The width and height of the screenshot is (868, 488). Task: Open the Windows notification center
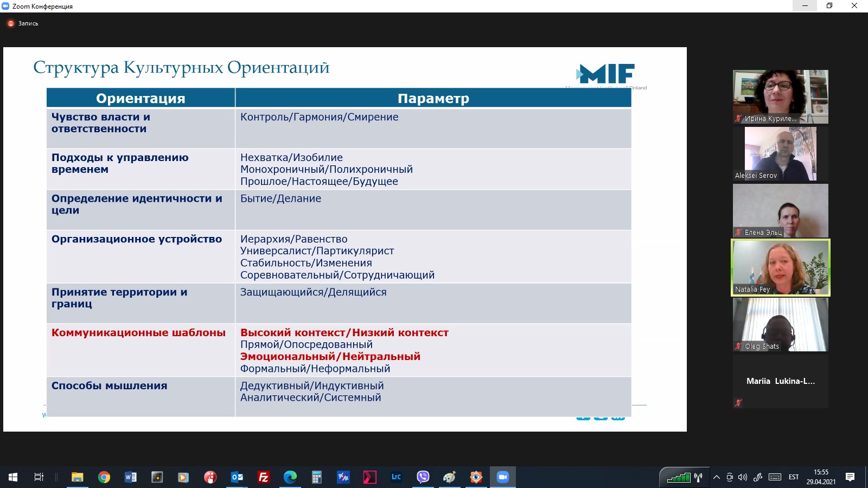coord(850,477)
